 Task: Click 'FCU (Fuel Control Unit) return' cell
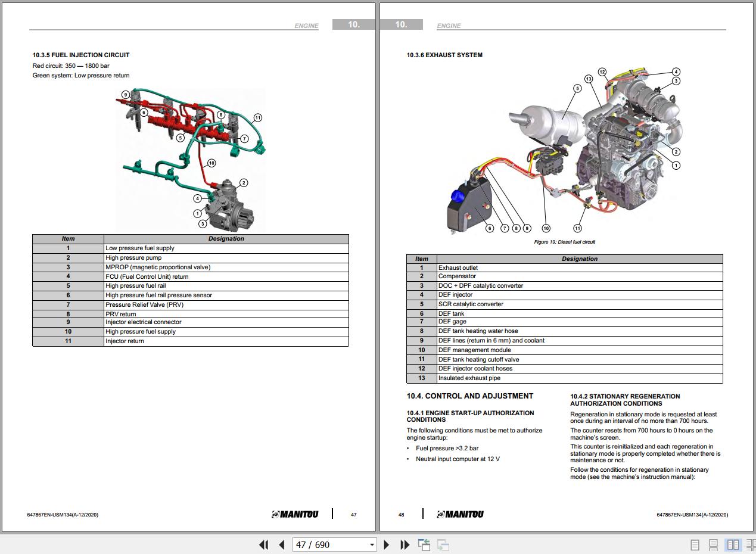pyautogui.click(x=226, y=276)
